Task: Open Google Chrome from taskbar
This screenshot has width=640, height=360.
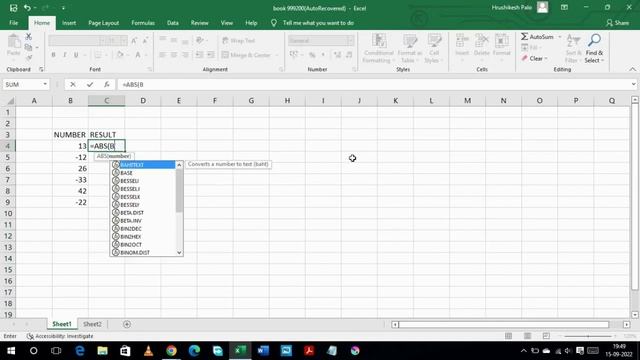Action: coord(171,351)
